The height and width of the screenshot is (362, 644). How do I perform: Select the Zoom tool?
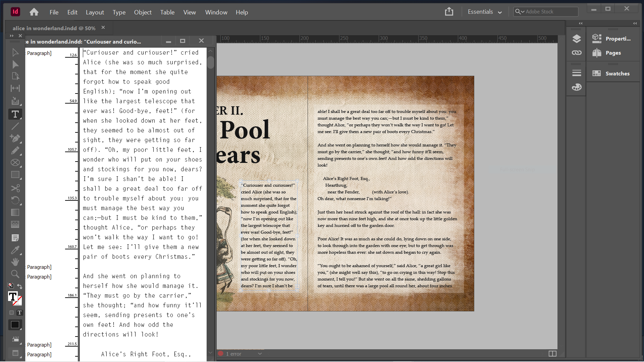[15, 274]
